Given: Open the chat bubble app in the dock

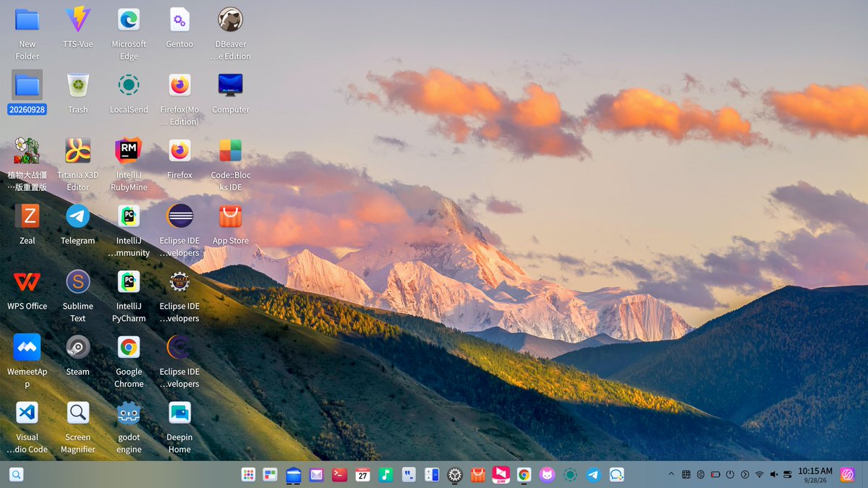Looking at the screenshot, I should coord(616,475).
